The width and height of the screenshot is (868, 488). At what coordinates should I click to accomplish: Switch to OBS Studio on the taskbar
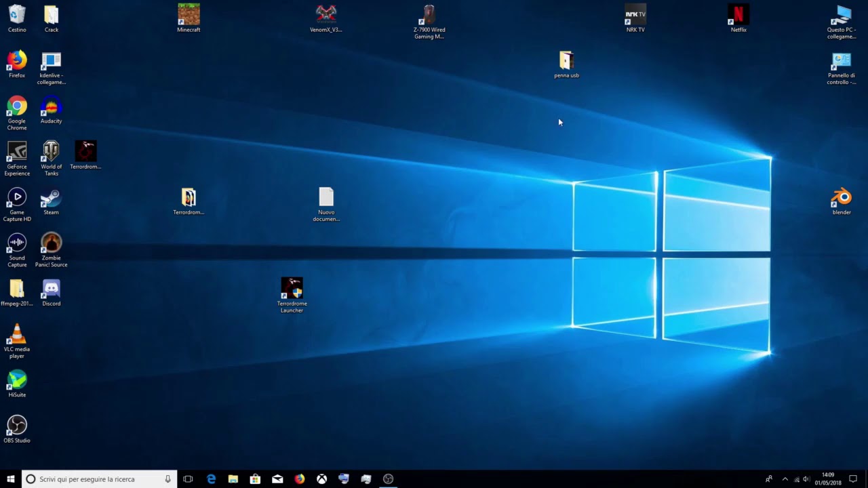pyautogui.click(x=388, y=479)
